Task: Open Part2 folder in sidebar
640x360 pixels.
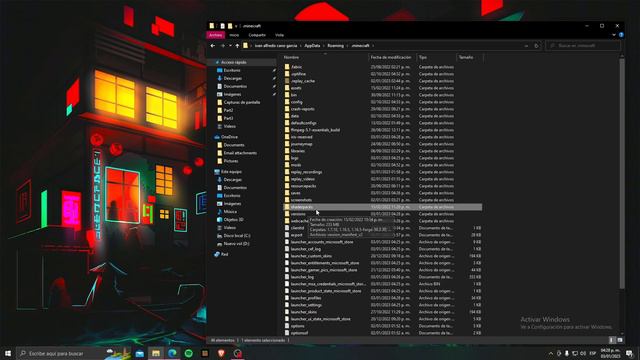Action: point(228,110)
